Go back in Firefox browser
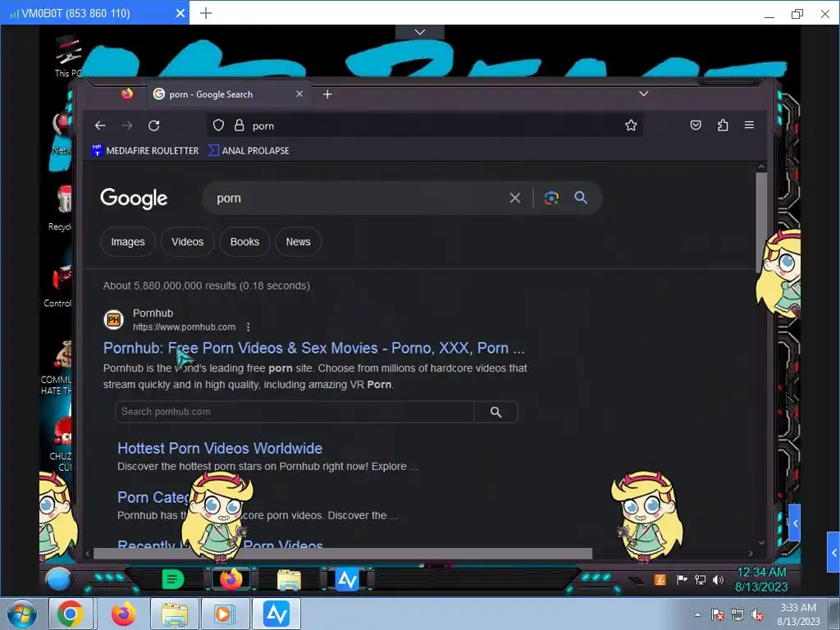Viewport: 840px width, 630px height. tap(100, 126)
